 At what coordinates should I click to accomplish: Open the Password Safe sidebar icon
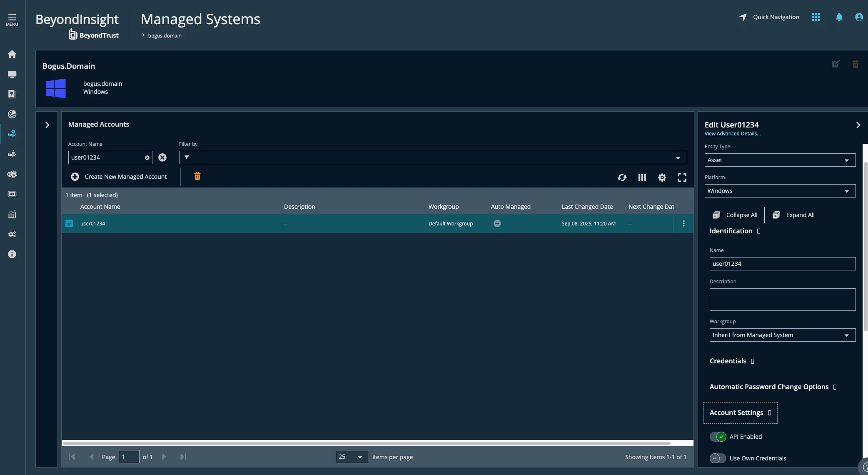12,94
